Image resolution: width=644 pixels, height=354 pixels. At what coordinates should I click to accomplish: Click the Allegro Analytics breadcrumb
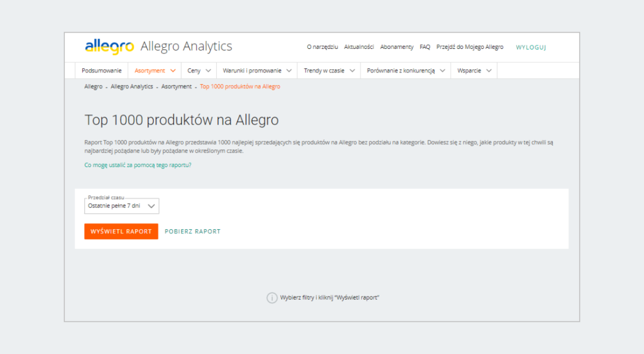pyautogui.click(x=131, y=86)
